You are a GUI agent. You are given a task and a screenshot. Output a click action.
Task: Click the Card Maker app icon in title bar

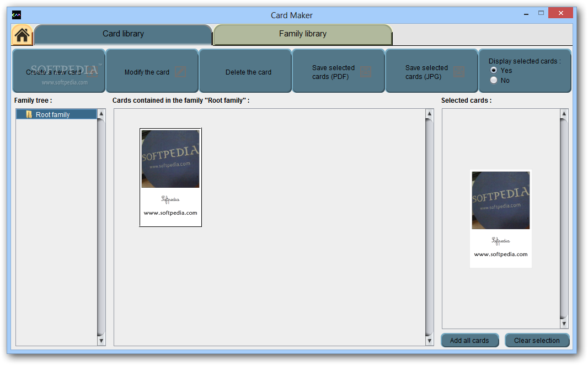(17, 15)
